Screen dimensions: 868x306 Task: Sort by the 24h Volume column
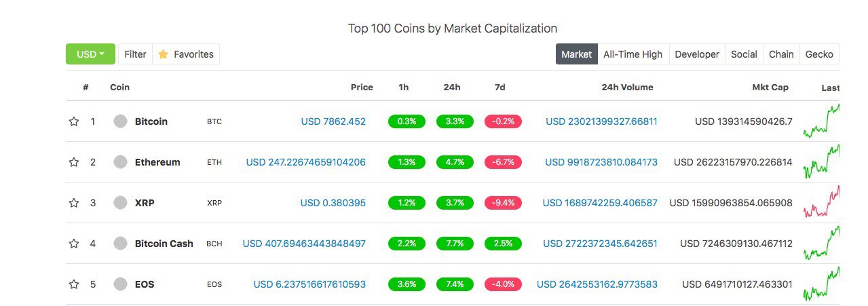627,88
